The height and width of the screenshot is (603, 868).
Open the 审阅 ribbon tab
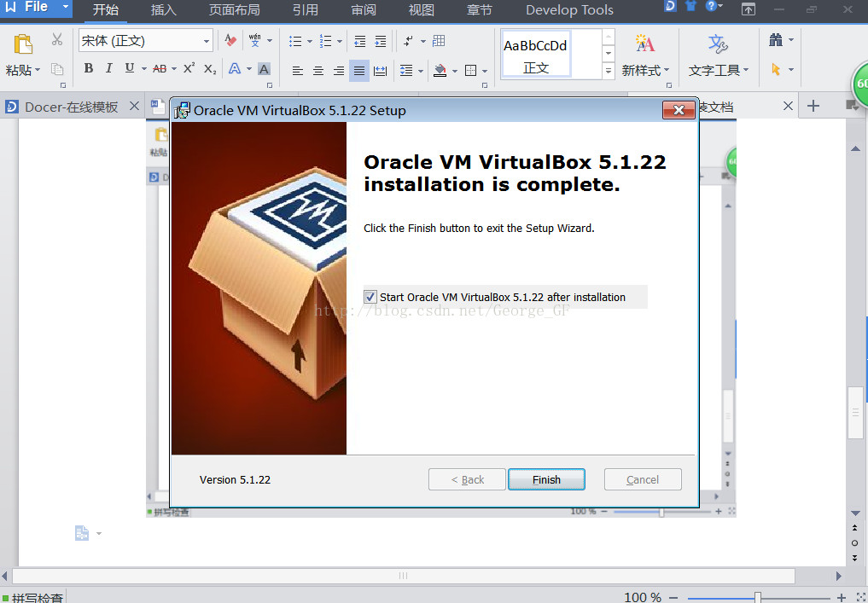[364, 10]
